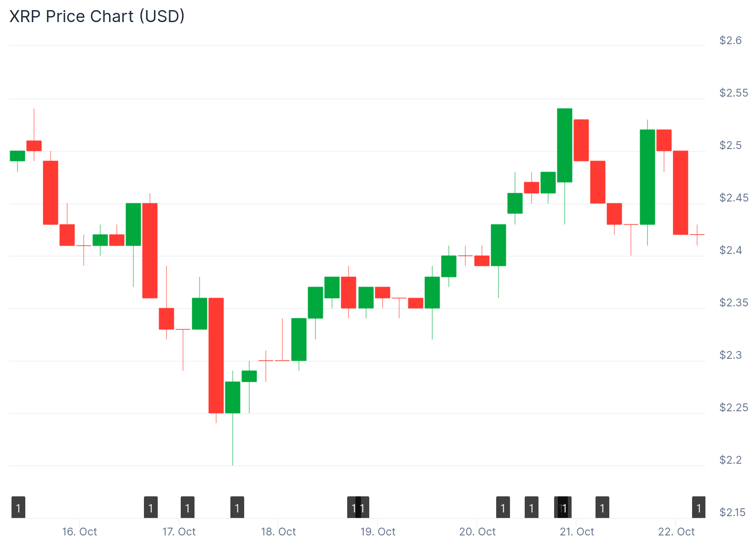
Task: Select the long red candle dropping to $2.25
Action: pyautogui.click(x=216, y=356)
